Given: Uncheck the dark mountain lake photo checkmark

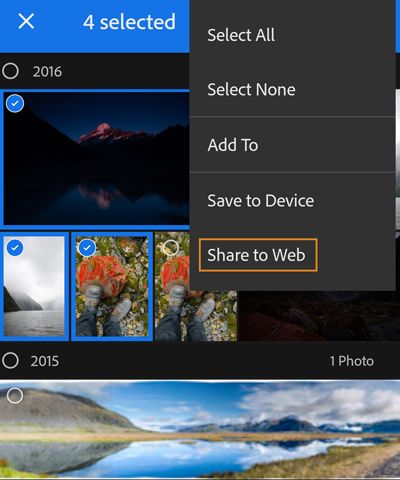Looking at the screenshot, I should tap(15, 103).
